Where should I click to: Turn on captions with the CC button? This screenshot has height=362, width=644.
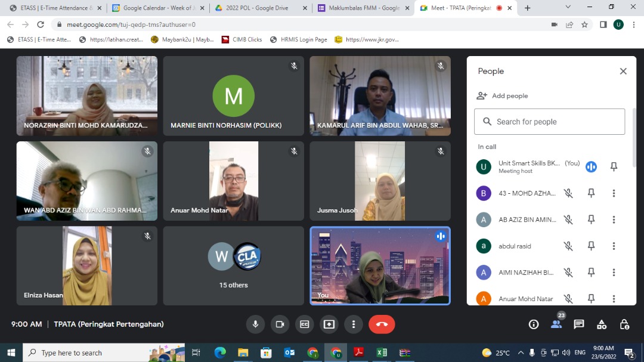[304, 324]
